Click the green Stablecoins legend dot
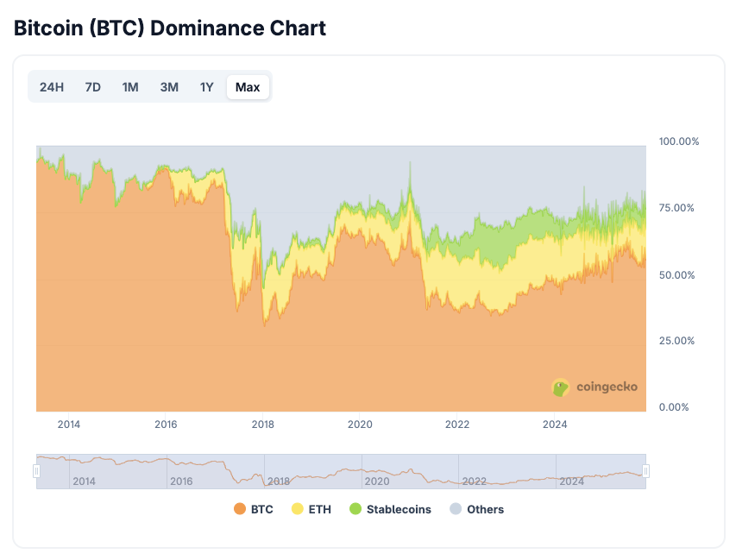Image resolution: width=736 pixels, height=560 pixels. [355, 510]
